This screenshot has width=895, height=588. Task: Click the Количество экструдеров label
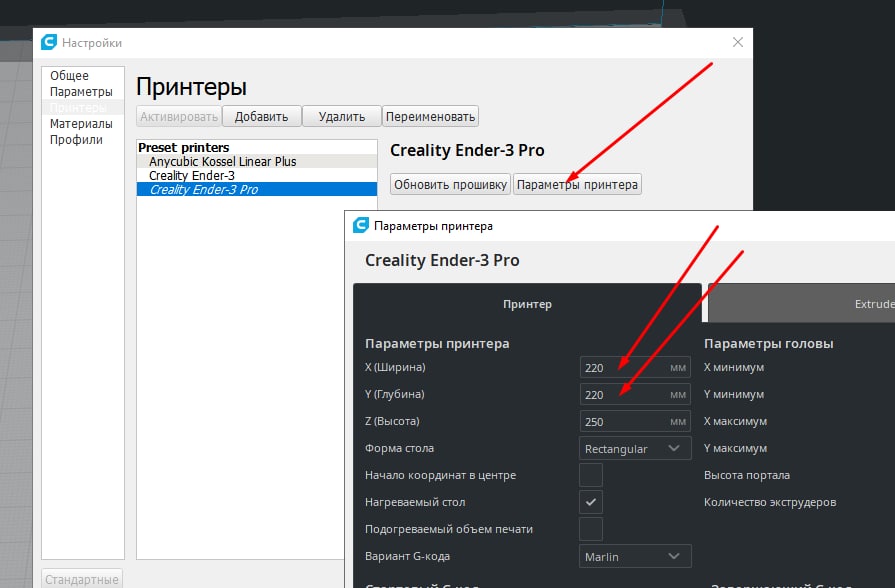point(770,502)
